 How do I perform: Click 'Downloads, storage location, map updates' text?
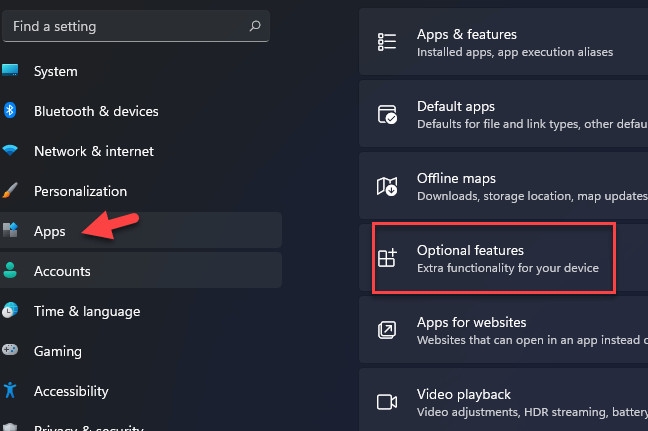coord(532,196)
